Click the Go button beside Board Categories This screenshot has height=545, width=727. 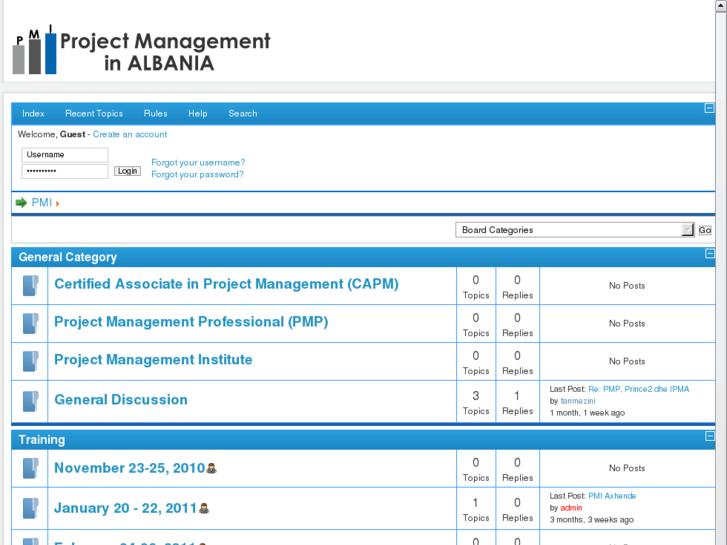tap(705, 230)
